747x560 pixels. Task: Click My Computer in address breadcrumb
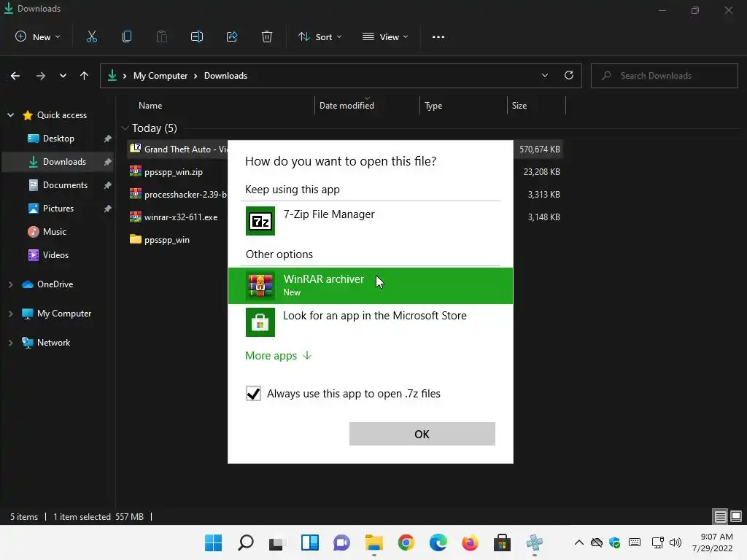[160, 76]
